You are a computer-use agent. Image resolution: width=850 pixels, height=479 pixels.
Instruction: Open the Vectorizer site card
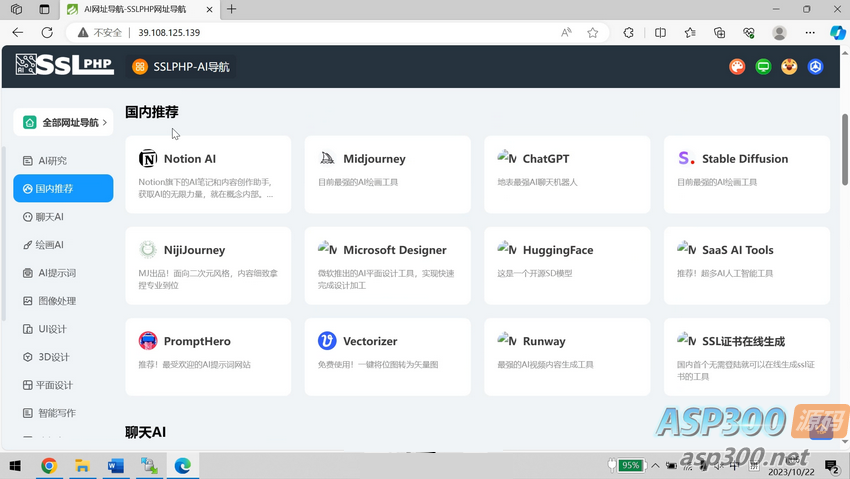pos(387,356)
